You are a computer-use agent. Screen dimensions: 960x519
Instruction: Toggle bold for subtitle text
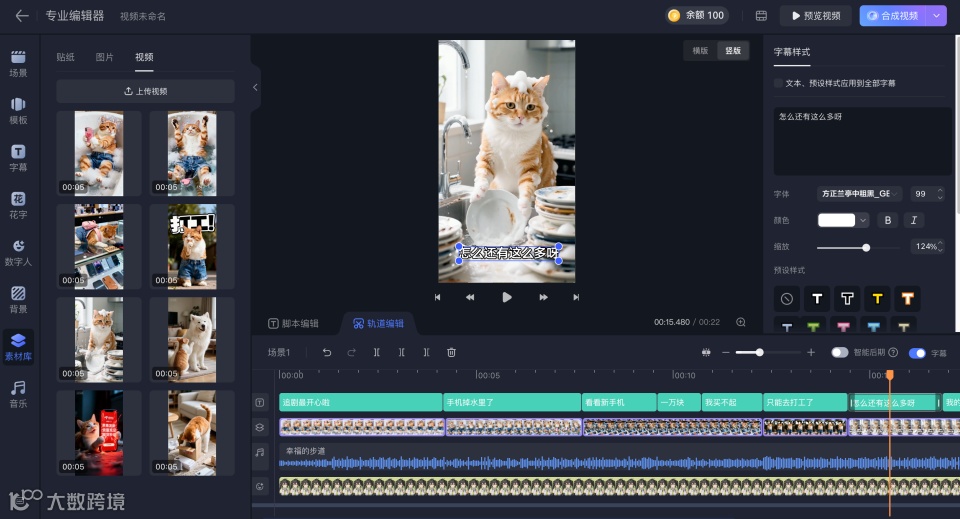887,220
